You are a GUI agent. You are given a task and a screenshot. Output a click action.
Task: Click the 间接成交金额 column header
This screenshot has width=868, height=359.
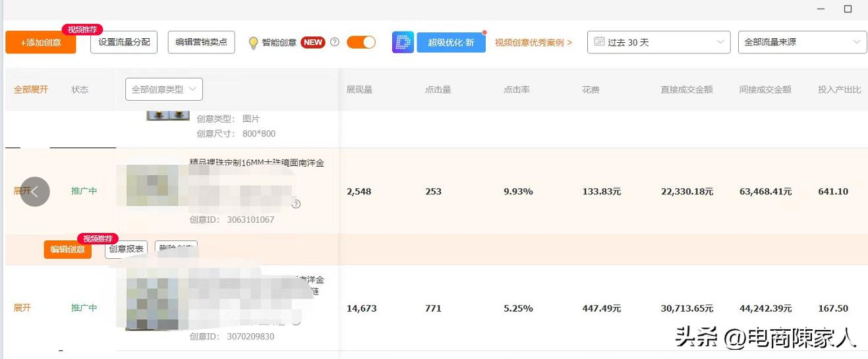(x=765, y=90)
